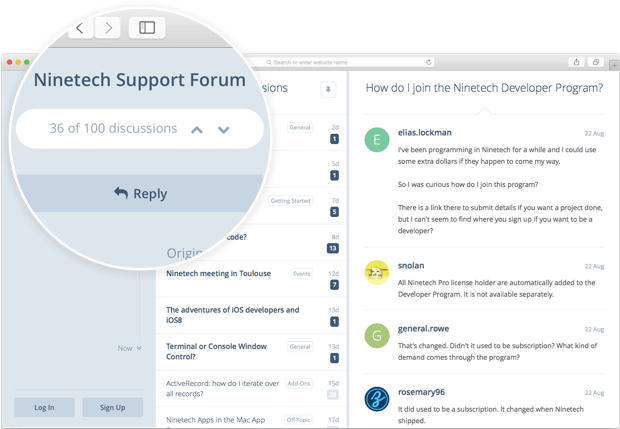Go to next discussion with down chevron
Screen dimensions: 620x429
[x=224, y=129]
